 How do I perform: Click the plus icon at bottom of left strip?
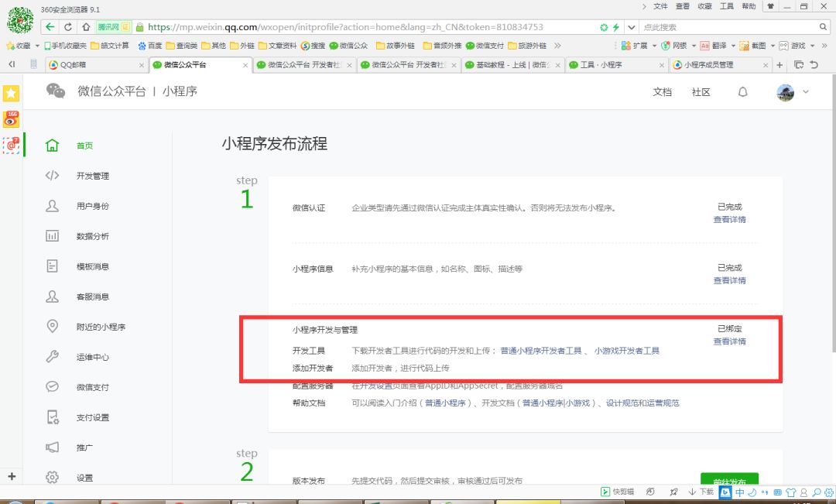[x=12, y=476]
